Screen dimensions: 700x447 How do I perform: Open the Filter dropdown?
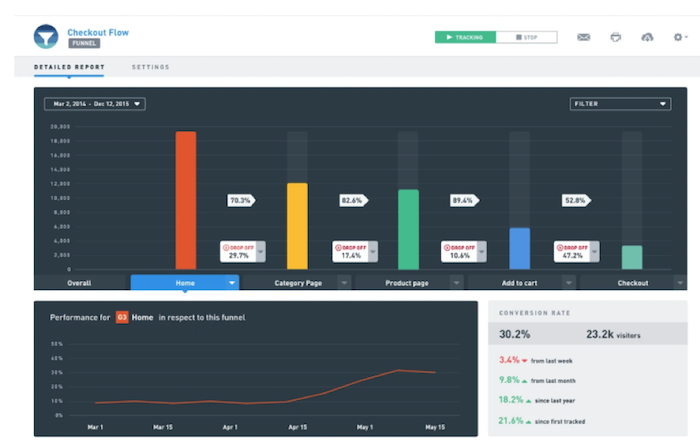620,104
